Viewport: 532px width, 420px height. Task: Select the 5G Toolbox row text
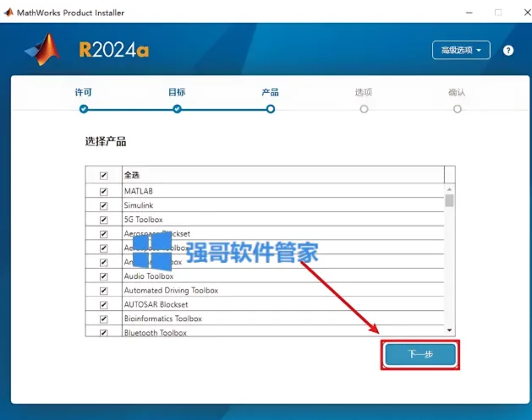(x=143, y=220)
